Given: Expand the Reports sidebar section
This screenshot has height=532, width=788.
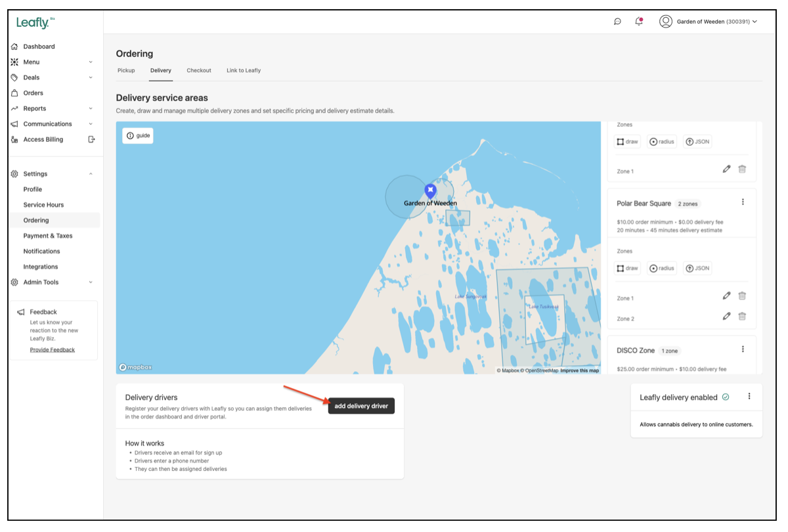Looking at the screenshot, I should (x=91, y=108).
